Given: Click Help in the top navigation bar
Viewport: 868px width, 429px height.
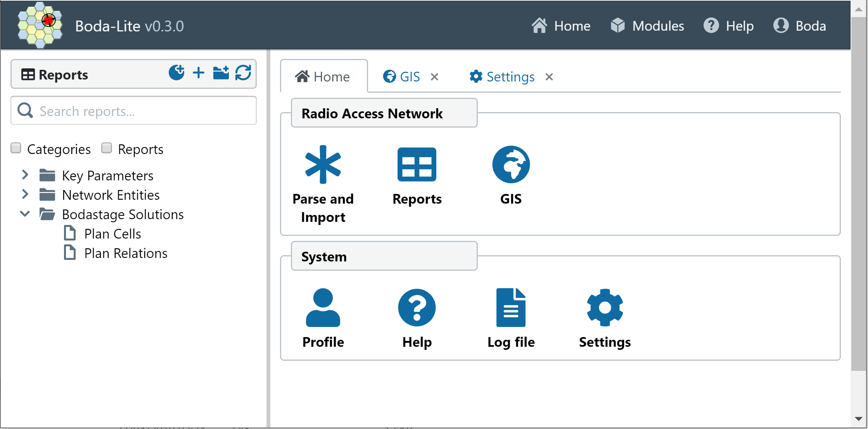Looking at the screenshot, I should 729,26.
